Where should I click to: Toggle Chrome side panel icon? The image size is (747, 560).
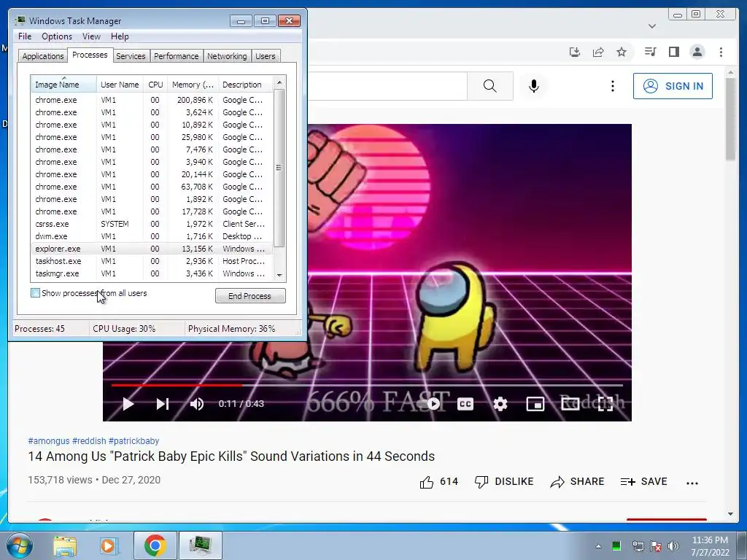click(673, 52)
